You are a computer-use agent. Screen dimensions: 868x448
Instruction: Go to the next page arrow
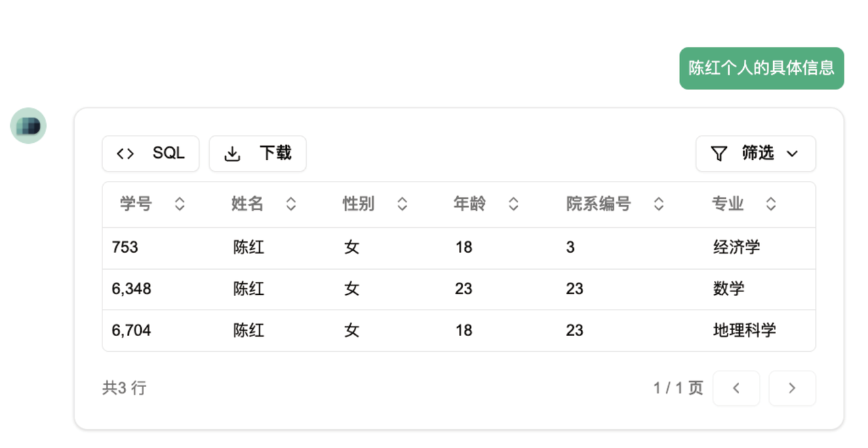point(791,388)
